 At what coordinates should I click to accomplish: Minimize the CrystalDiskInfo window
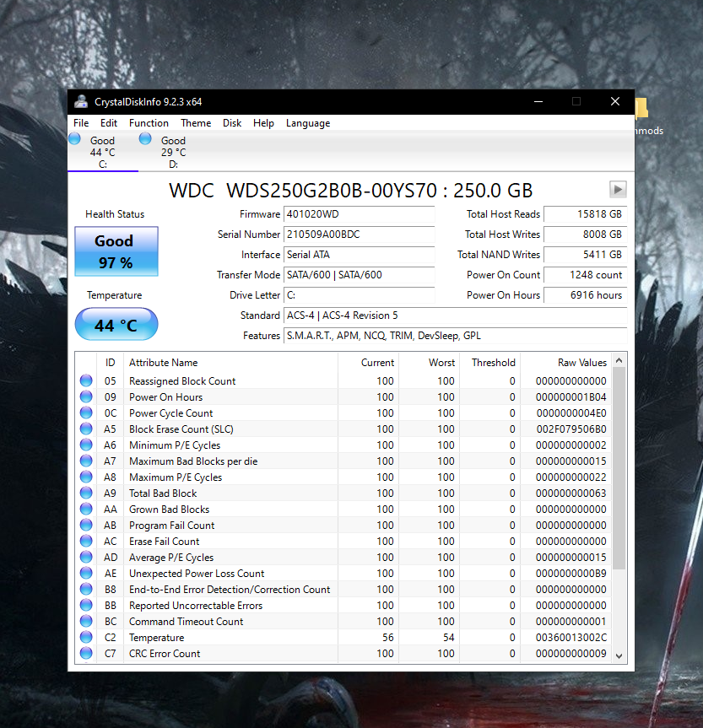tap(538, 102)
